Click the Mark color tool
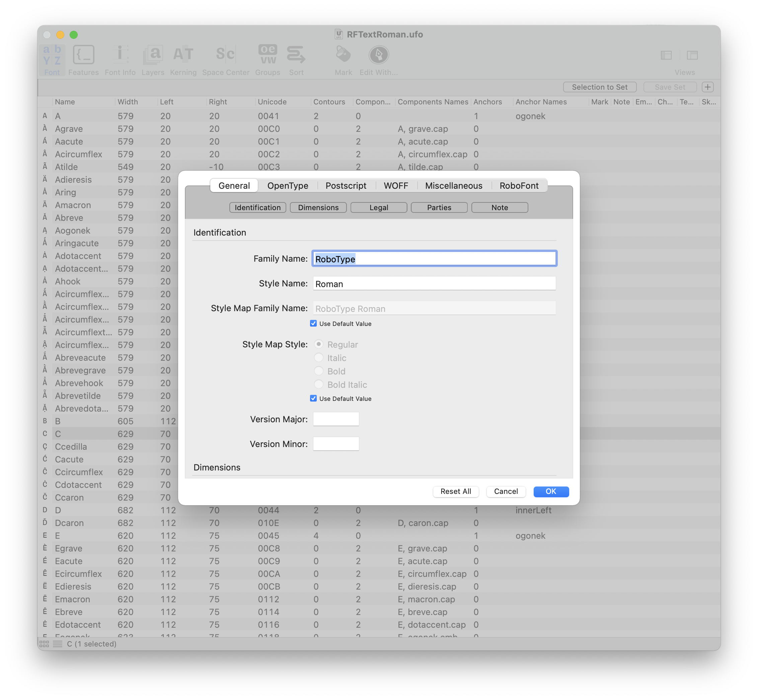 coord(344,60)
